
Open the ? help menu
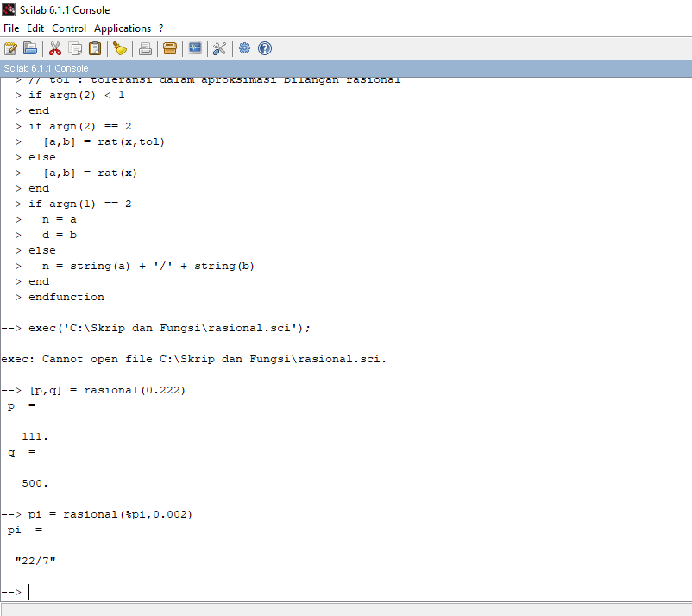[x=161, y=28]
